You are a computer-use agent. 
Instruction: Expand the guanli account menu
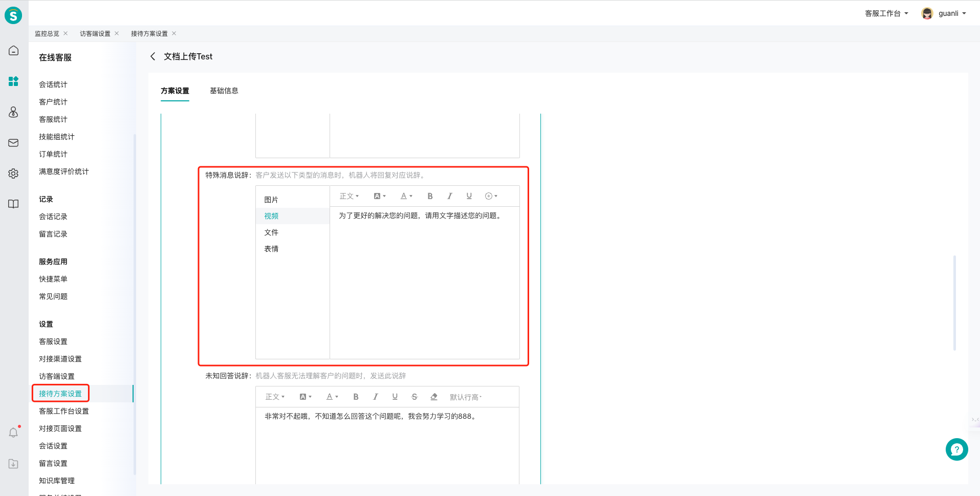click(952, 13)
